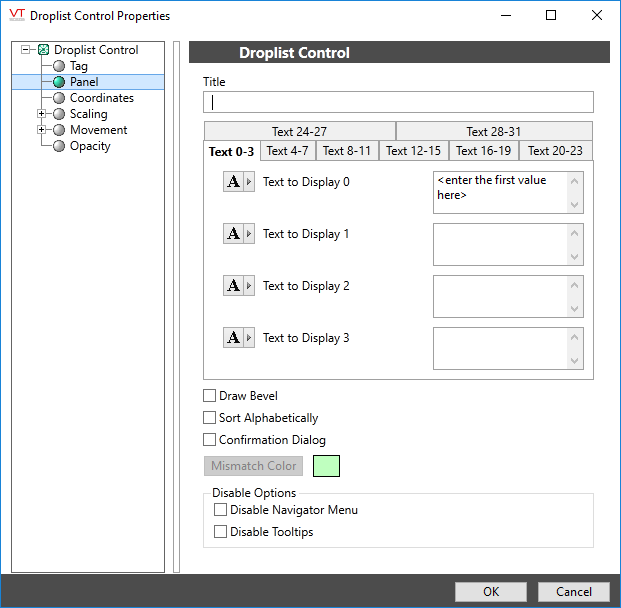Expand the Scaling tree node
The width and height of the screenshot is (621, 608).
pyautogui.click(x=41, y=114)
